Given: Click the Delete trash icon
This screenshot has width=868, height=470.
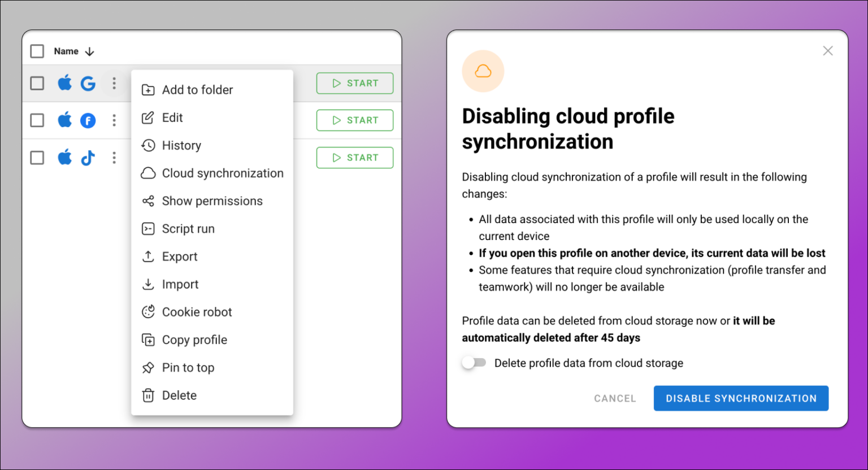Looking at the screenshot, I should [x=148, y=395].
